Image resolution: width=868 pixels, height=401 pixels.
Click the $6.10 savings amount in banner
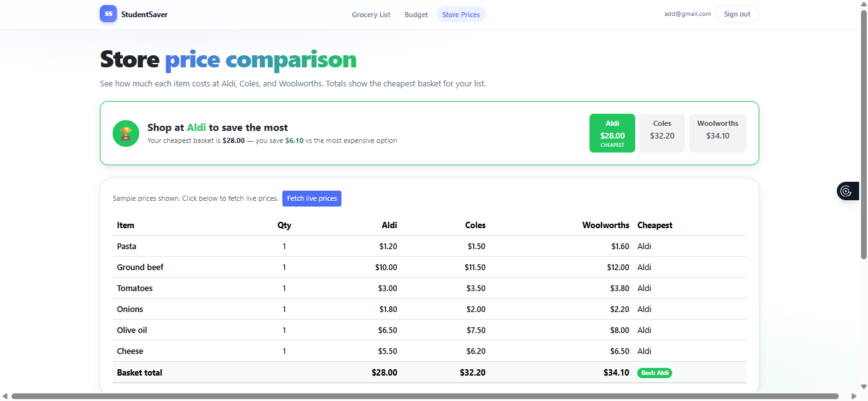click(x=294, y=141)
